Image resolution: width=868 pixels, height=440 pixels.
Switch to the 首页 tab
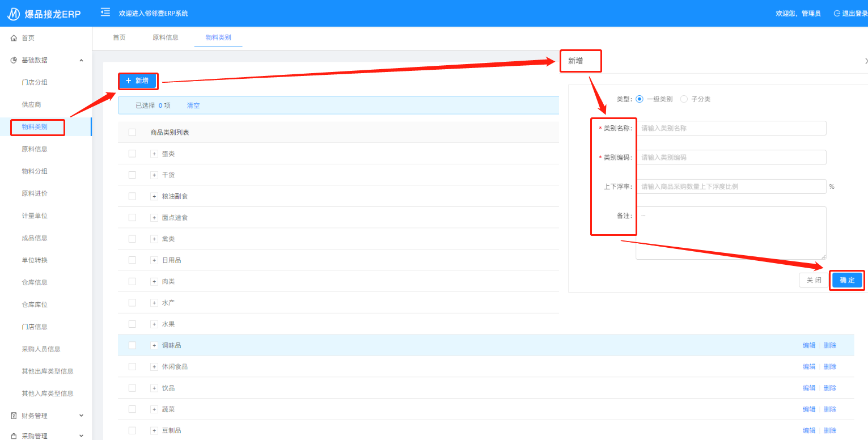(x=119, y=37)
